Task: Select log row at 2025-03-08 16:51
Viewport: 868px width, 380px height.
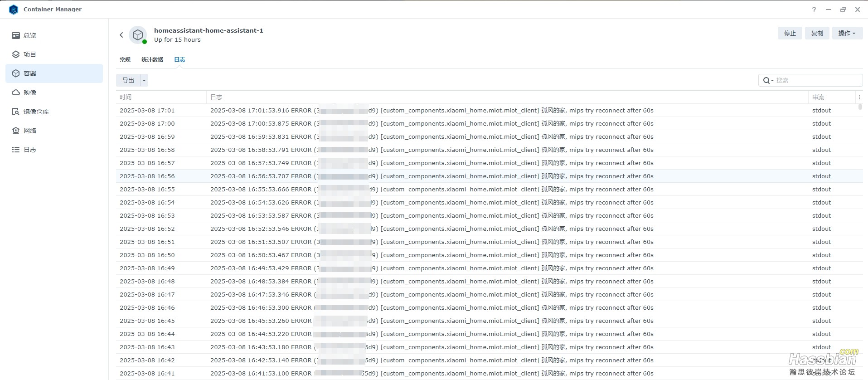Action: (x=489, y=242)
